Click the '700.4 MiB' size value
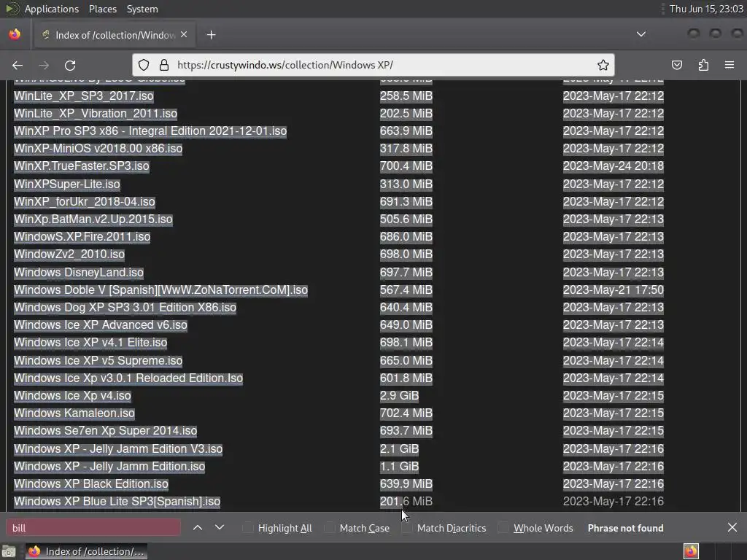The height and width of the screenshot is (560, 747). coord(406,166)
